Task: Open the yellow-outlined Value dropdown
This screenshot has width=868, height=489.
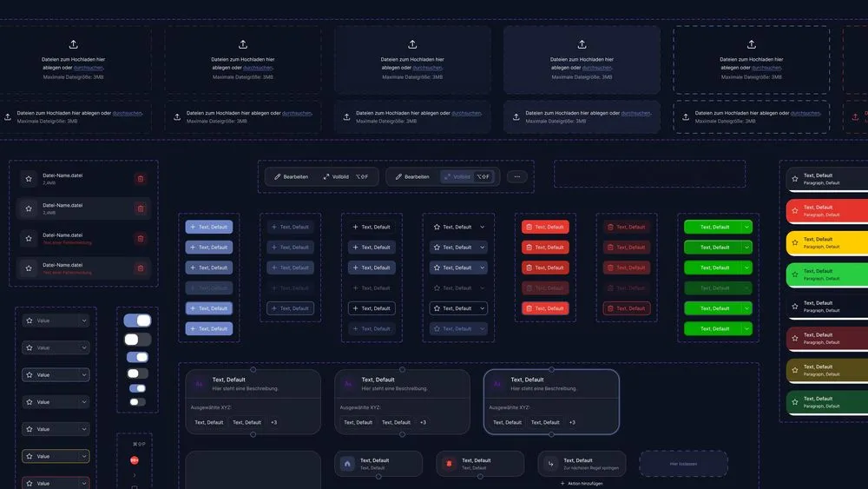Action: 56,456
